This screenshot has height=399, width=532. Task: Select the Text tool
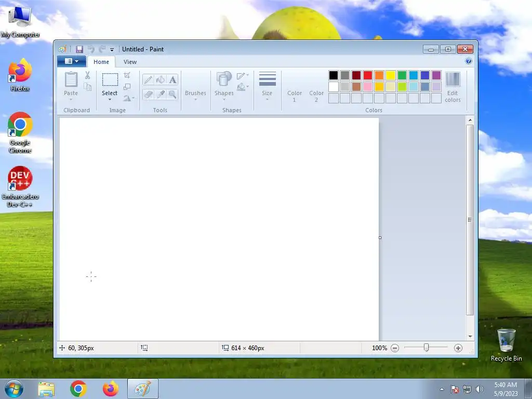click(x=172, y=79)
